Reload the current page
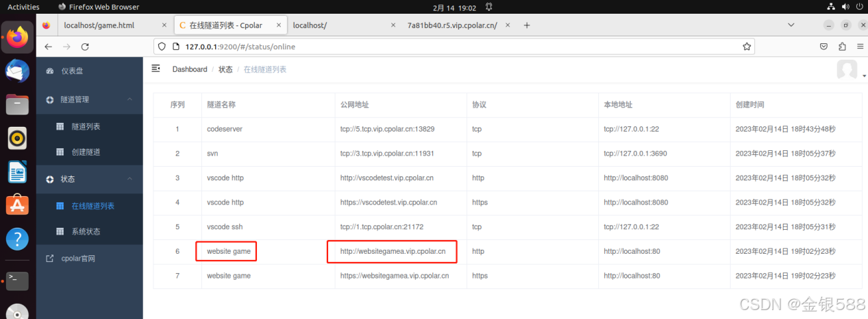 (x=85, y=47)
